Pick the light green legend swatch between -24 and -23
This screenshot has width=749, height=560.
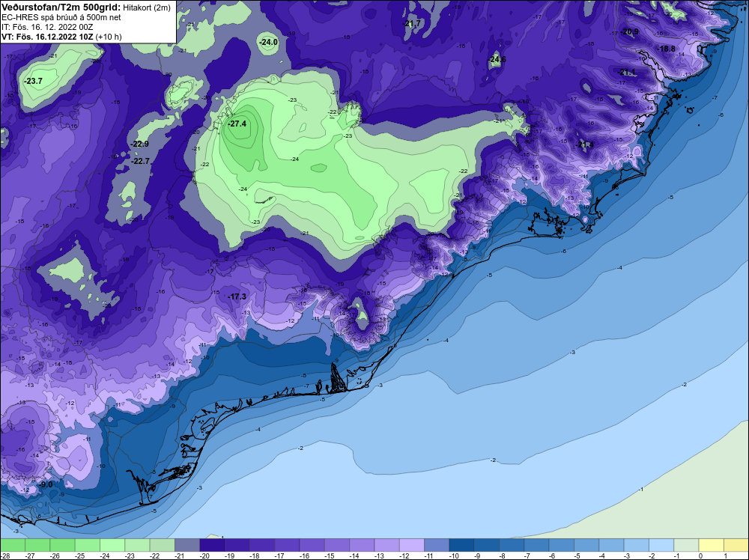(x=112, y=545)
